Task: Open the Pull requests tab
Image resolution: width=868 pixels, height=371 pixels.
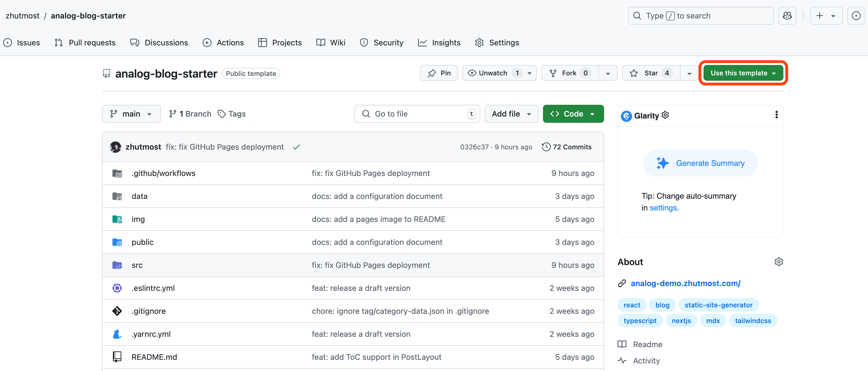Action: (92, 43)
